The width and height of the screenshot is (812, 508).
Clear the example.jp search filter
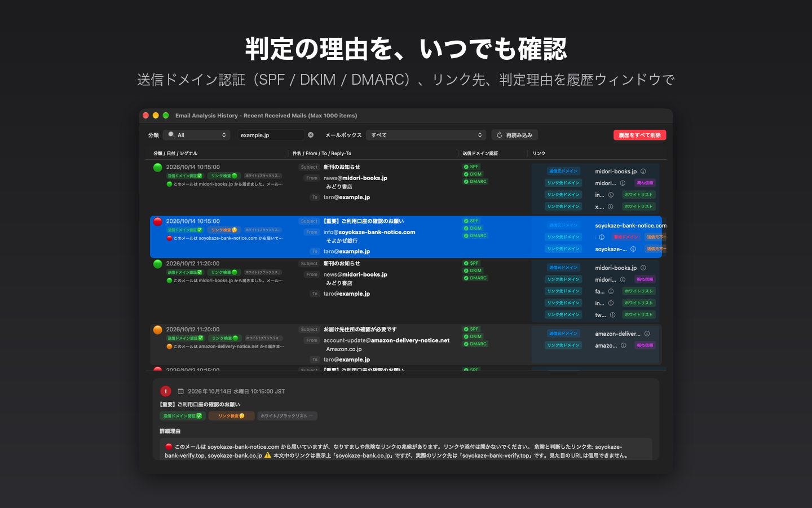311,135
